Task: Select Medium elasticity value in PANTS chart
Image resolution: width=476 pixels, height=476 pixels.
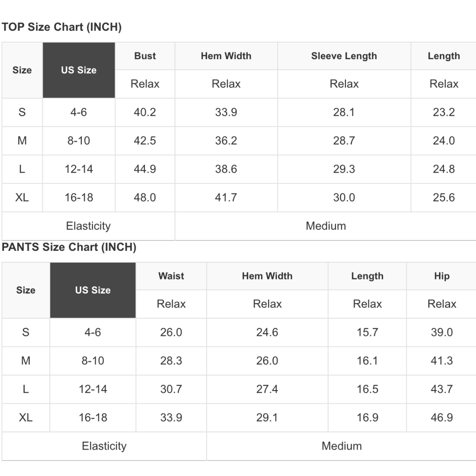Action: coord(342,446)
